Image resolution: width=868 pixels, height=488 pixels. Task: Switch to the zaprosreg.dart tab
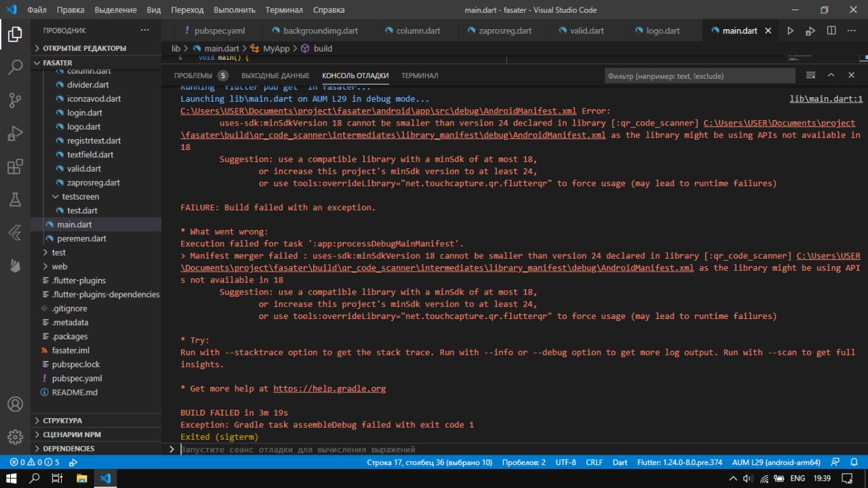coord(504,31)
